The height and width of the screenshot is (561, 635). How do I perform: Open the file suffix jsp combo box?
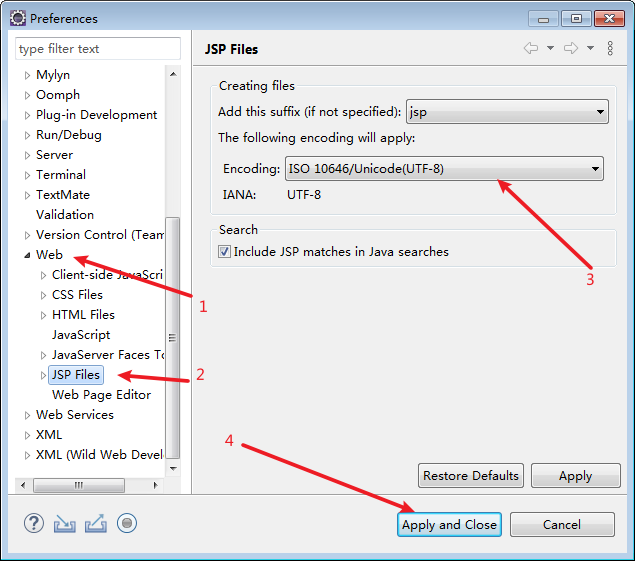coord(507,112)
